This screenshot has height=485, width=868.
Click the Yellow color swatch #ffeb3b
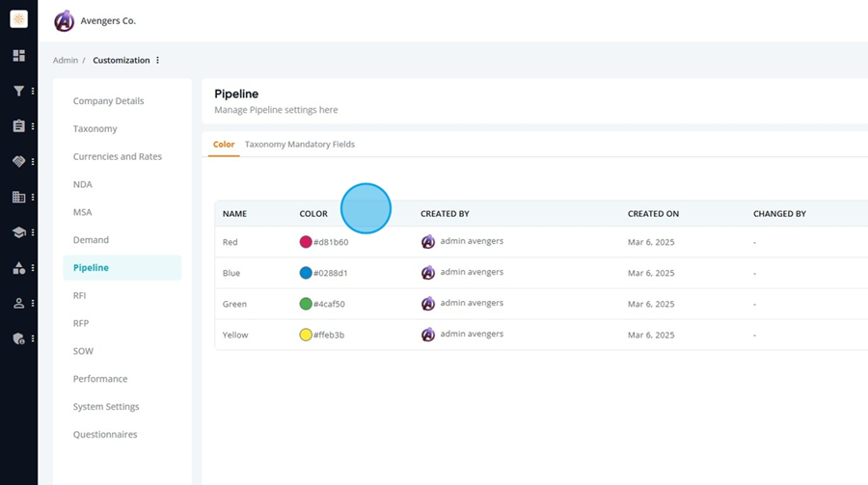click(x=306, y=335)
